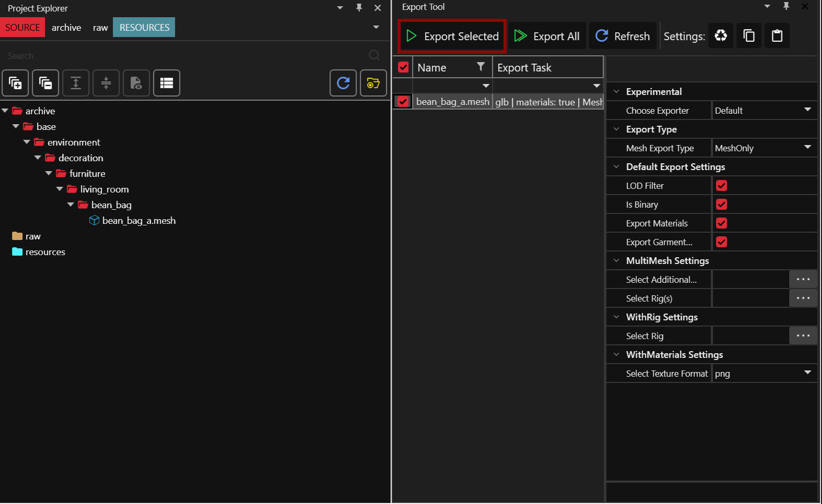
Task: Click the paste settings clipboard icon
Action: coord(777,35)
